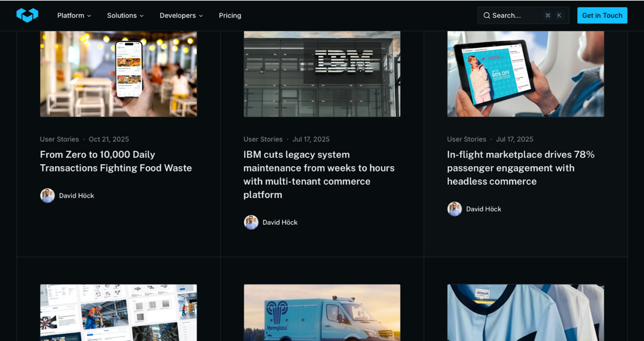Select the Pricing menu item
This screenshot has width=644, height=341.
[x=230, y=15]
